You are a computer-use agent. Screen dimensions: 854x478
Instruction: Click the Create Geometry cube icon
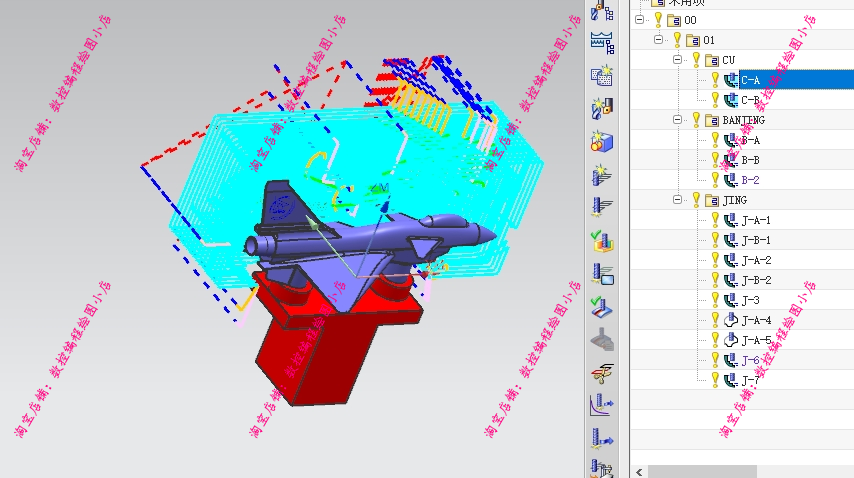(602, 142)
